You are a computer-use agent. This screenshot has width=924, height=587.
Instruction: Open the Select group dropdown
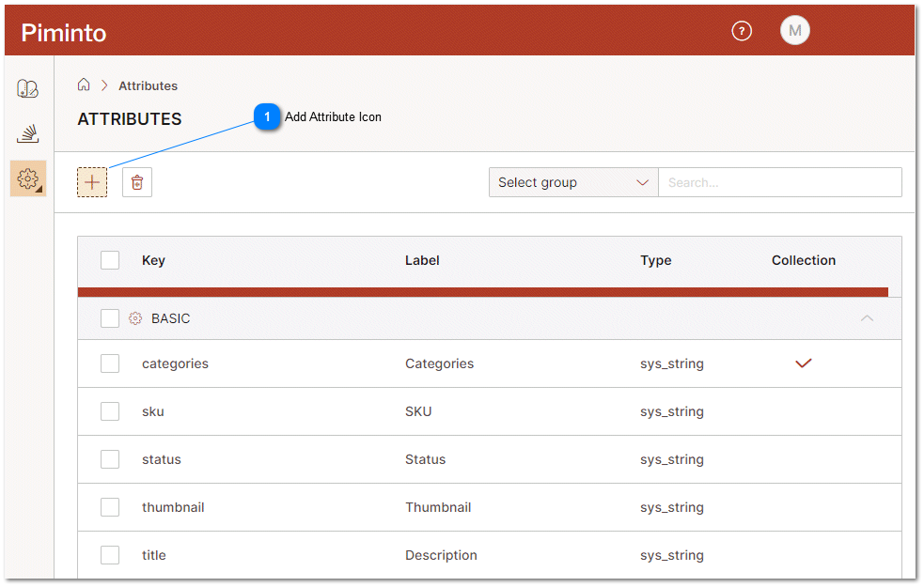(x=572, y=181)
